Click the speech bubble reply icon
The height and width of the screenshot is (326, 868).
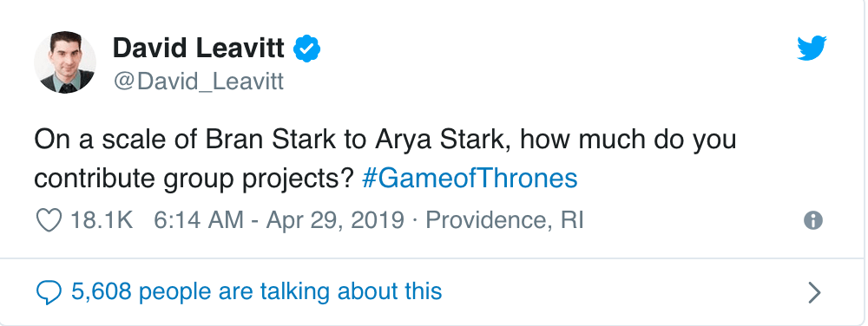point(48,291)
